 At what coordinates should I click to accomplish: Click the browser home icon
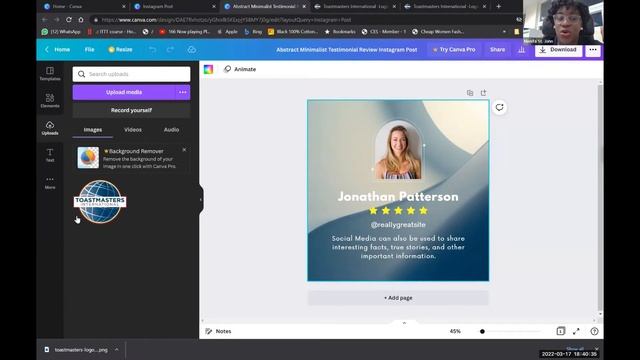click(81, 20)
